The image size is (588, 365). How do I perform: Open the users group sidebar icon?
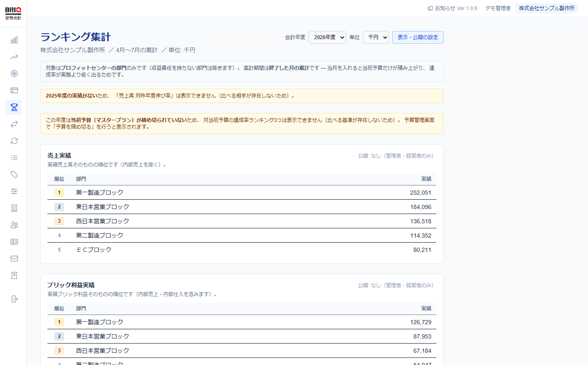click(14, 225)
